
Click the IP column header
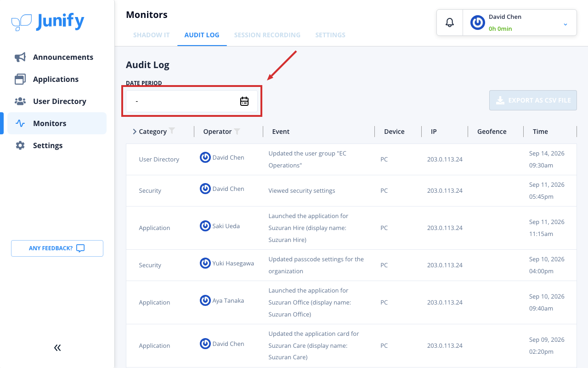(x=434, y=132)
